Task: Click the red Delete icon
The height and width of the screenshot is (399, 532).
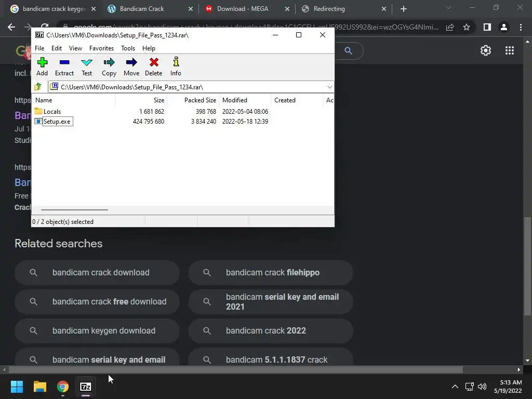Action: pyautogui.click(x=154, y=66)
